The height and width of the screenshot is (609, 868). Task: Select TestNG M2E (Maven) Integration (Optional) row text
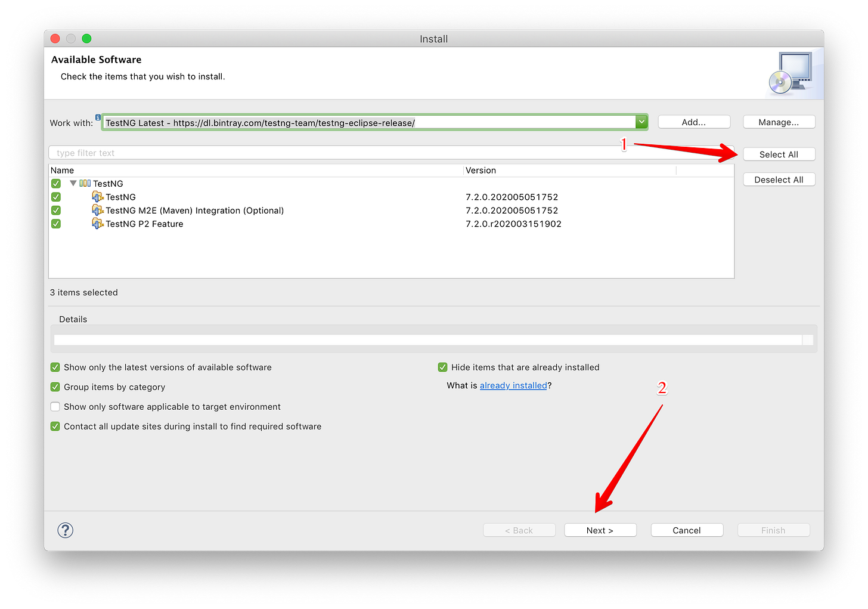click(x=194, y=211)
